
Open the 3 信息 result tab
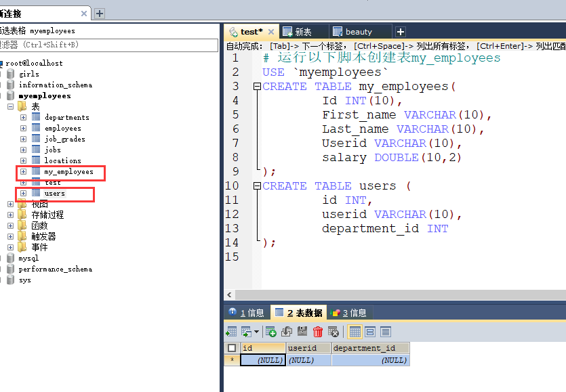click(x=348, y=313)
